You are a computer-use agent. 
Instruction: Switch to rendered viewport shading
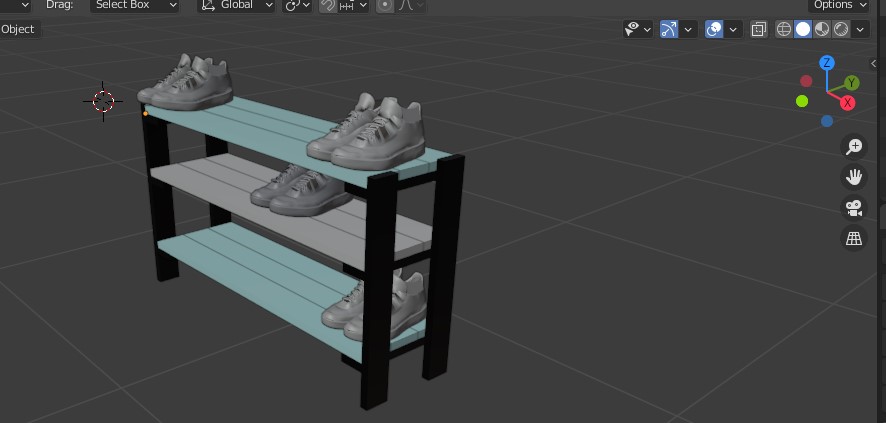point(841,29)
